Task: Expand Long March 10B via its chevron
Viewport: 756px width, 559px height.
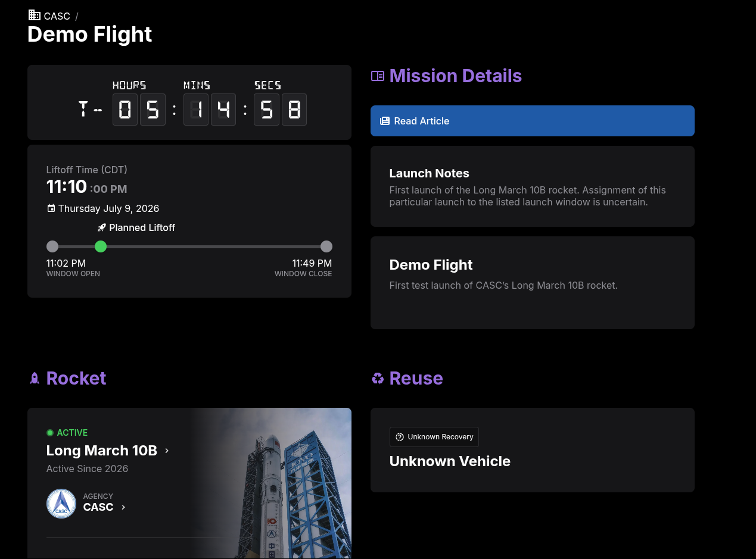Action: (x=167, y=451)
